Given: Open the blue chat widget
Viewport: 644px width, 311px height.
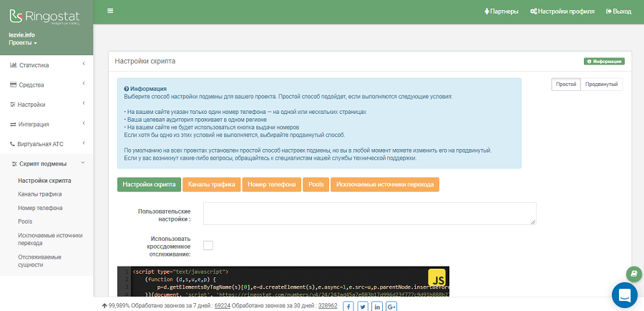Looking at the screenshot, I should pos(624,295).
